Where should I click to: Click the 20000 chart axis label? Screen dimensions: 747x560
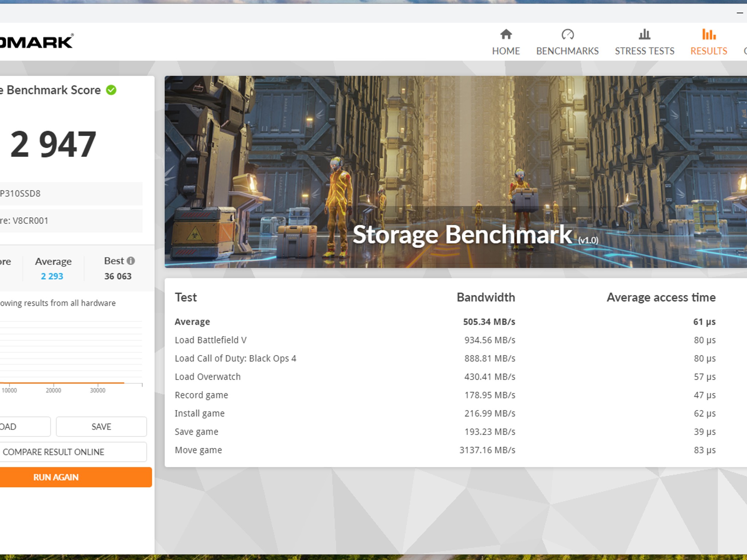tap(54, 390)
